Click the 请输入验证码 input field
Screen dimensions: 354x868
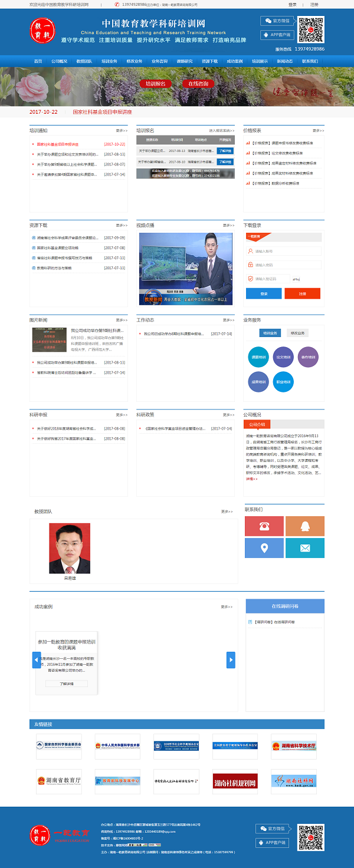click(268, 279)
